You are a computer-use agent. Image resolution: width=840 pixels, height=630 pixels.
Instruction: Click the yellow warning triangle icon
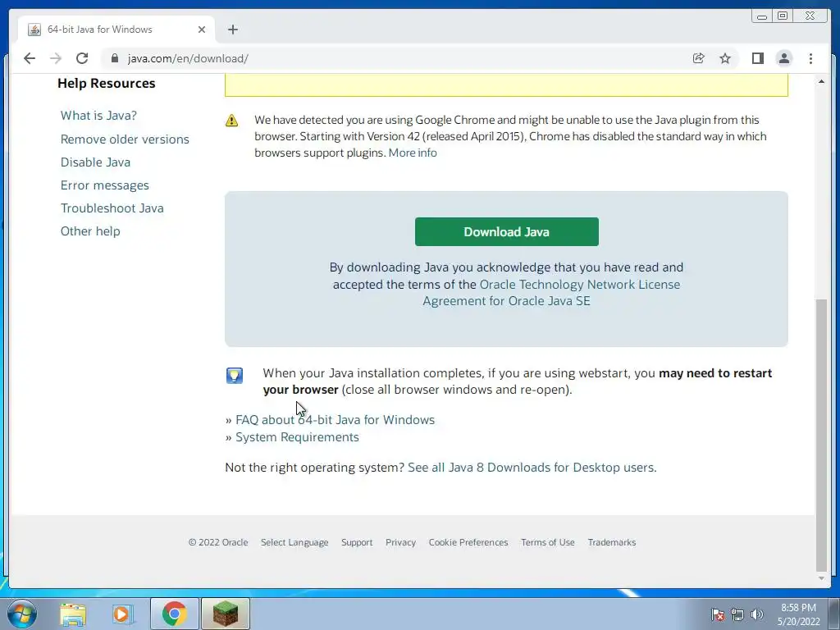[232, 120]
